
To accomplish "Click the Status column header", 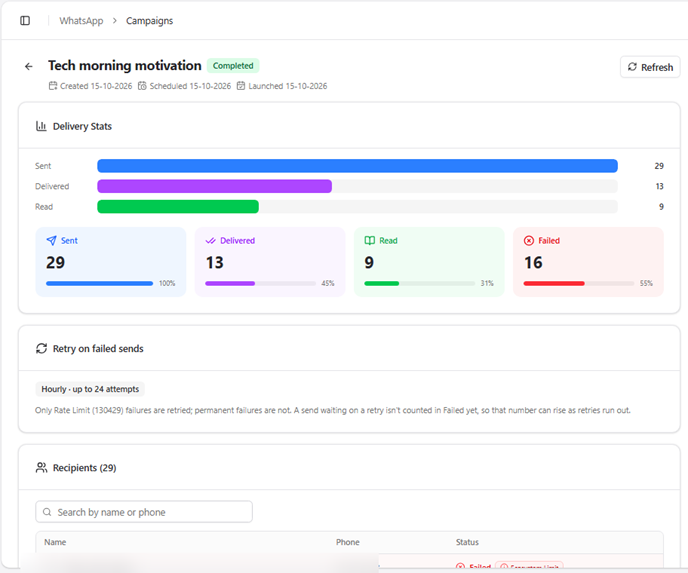I will point(467,542).
